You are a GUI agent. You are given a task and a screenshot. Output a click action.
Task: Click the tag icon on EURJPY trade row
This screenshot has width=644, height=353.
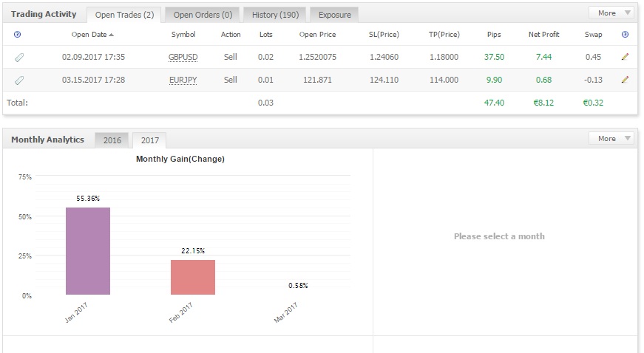click(19, 80)
